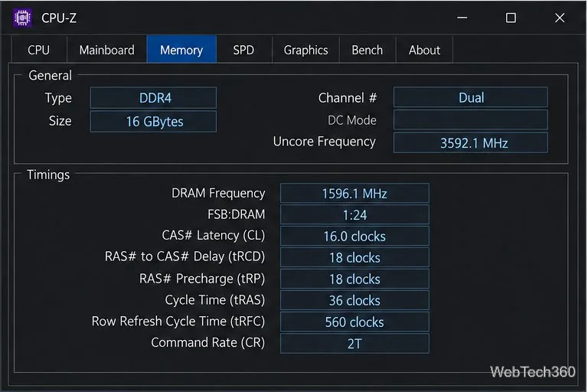Screen dimensions: 588x392
Task: Click the 16.0 clocks CAS latency value
Action: (x=354, y=236)
